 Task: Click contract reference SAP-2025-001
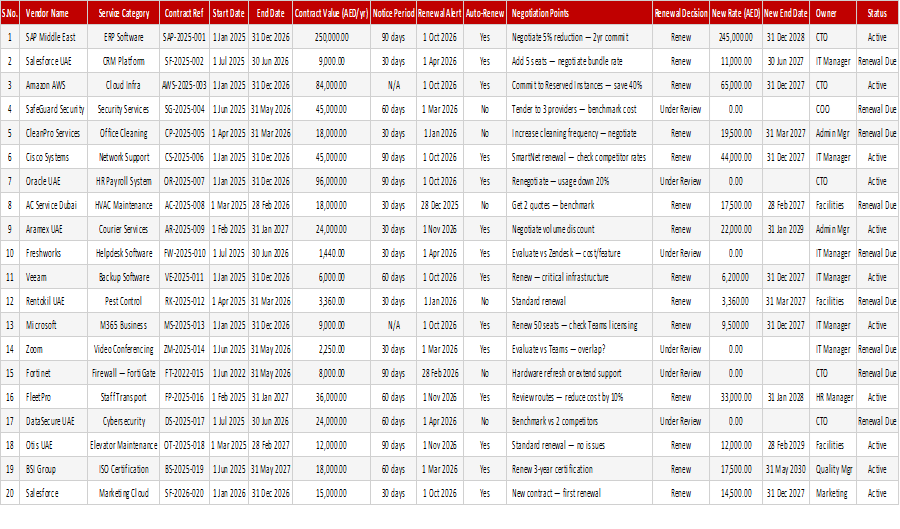click(184, 37)
